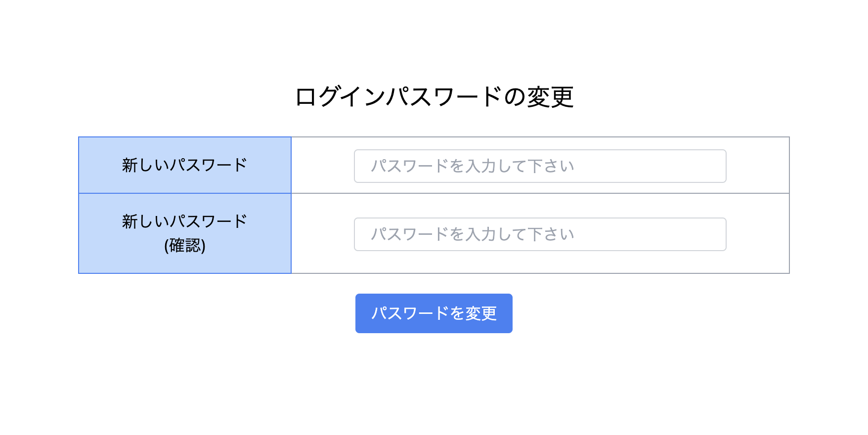Click placeholder text in the top password box

point(472,166)
